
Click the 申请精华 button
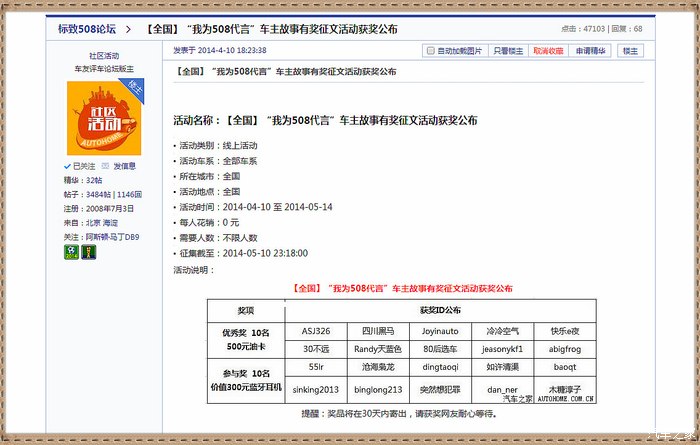(590, 50)
